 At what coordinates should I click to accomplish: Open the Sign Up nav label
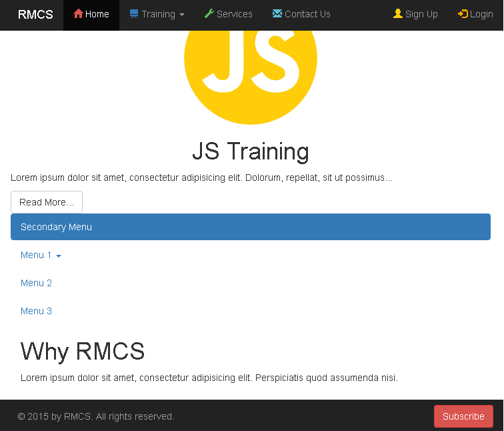tap(421, 14)
